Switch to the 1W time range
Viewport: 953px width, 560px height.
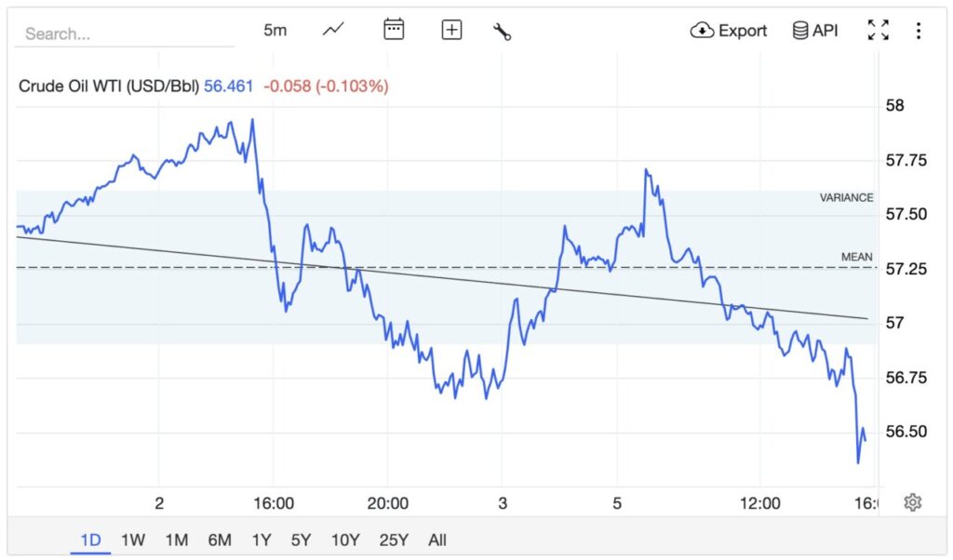(133, 540)
